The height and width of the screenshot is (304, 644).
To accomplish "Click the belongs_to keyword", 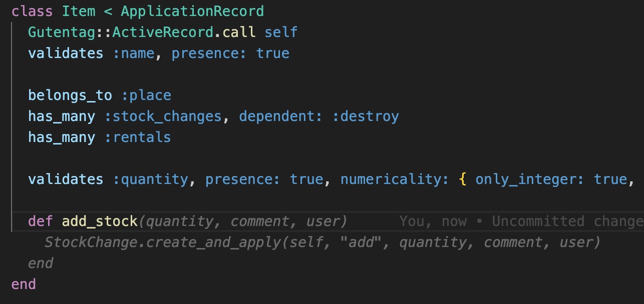I will (70, 95).
